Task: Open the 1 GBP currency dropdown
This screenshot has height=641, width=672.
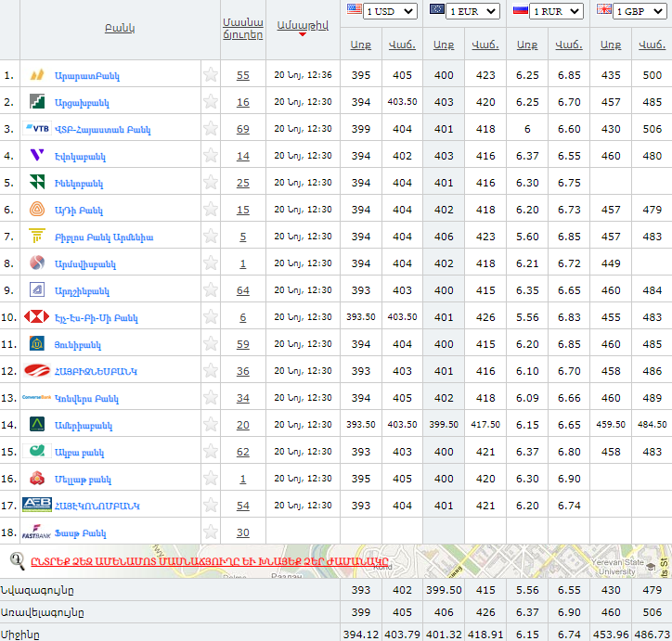Action: pos(640,11)
